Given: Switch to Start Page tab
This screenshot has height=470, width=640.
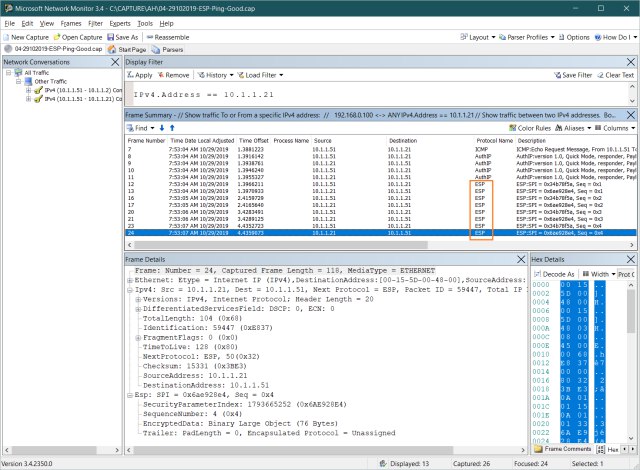Looking at the screenshot, I should coord(127,49).
